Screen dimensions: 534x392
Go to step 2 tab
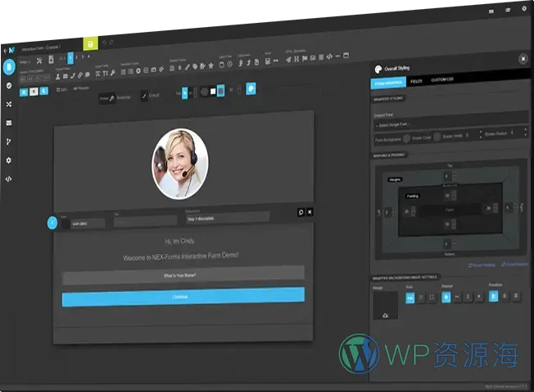tap(77, 57)
